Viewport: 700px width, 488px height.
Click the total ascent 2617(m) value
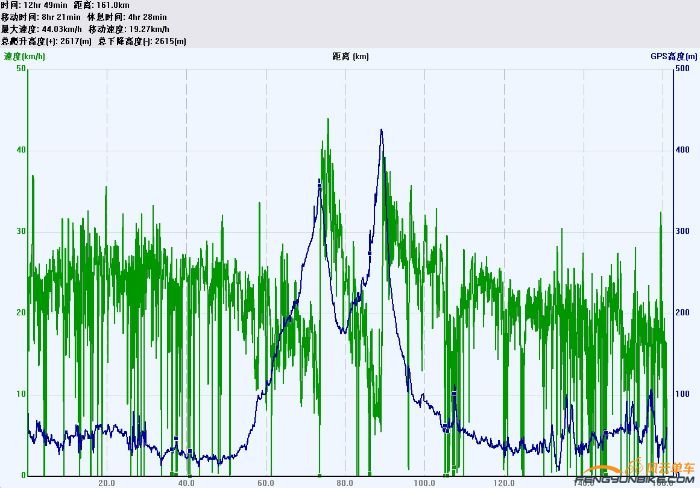click(x=70, y=42)
